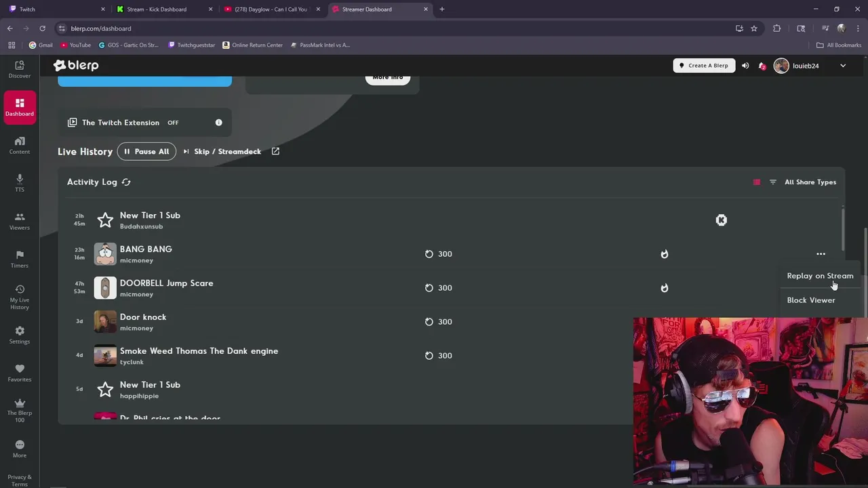Click the Smoke Weed Thomas The Dank engine title
This screenshot has width=868, height=488.
tap(199, 351)
